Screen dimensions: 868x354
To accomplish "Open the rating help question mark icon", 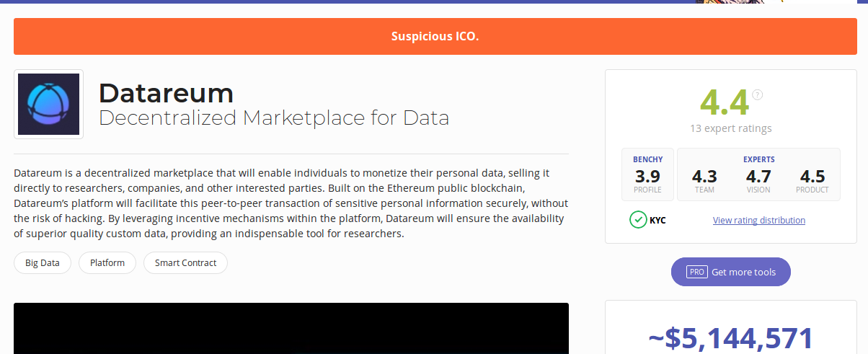I will 757,94.
